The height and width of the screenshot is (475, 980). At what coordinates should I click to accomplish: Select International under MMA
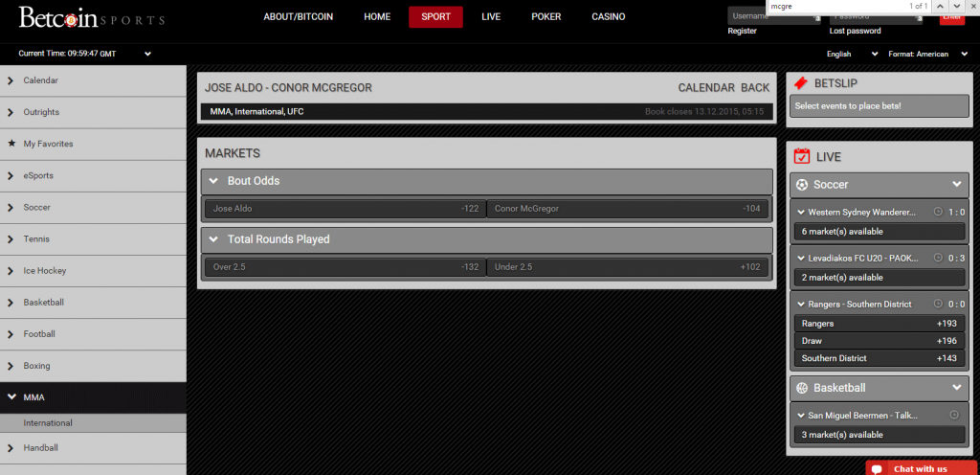pyautogui.click(x=93, y=423)
